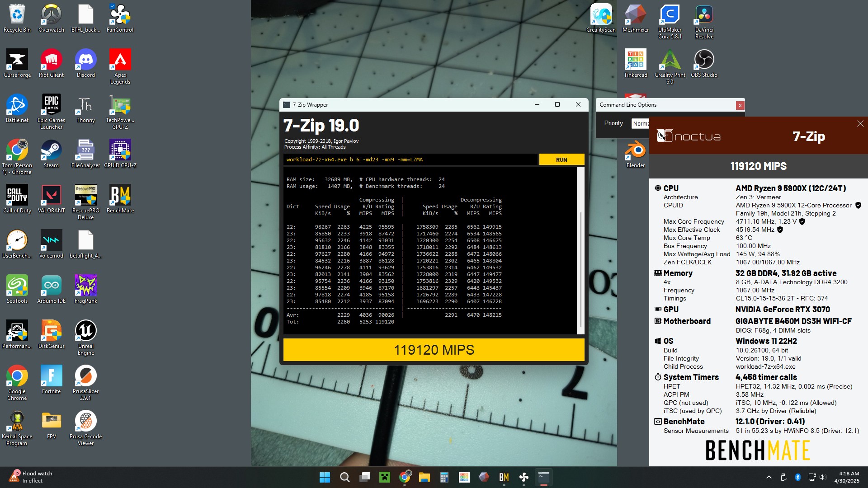The height and width of the screenshot is (488, 868).
Task: Open DaVinci Resolve desktop shortcut
Action: pos(704,22)
